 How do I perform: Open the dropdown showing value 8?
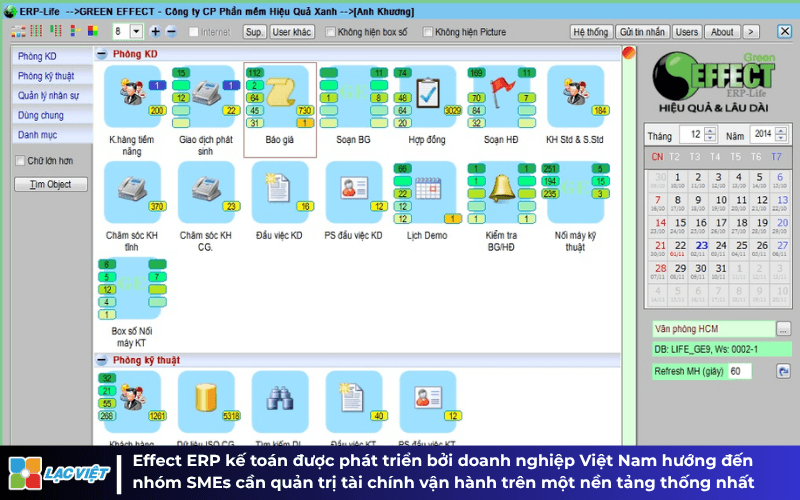pos(136,32)
